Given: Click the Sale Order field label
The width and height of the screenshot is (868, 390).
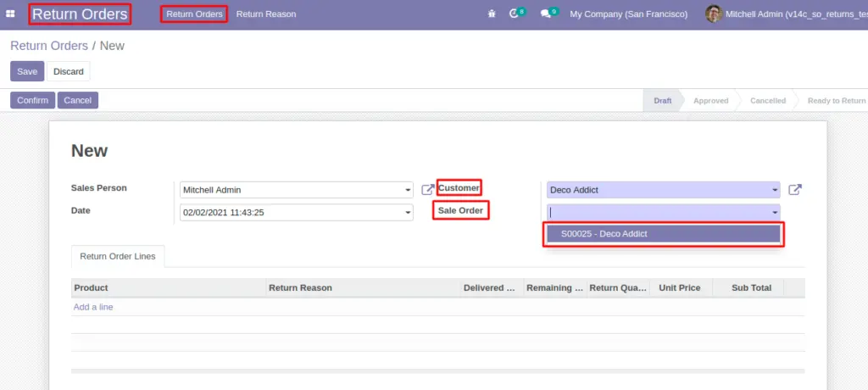Looking at the screenshot, I should pyautogui.click(x=460, y=210).
